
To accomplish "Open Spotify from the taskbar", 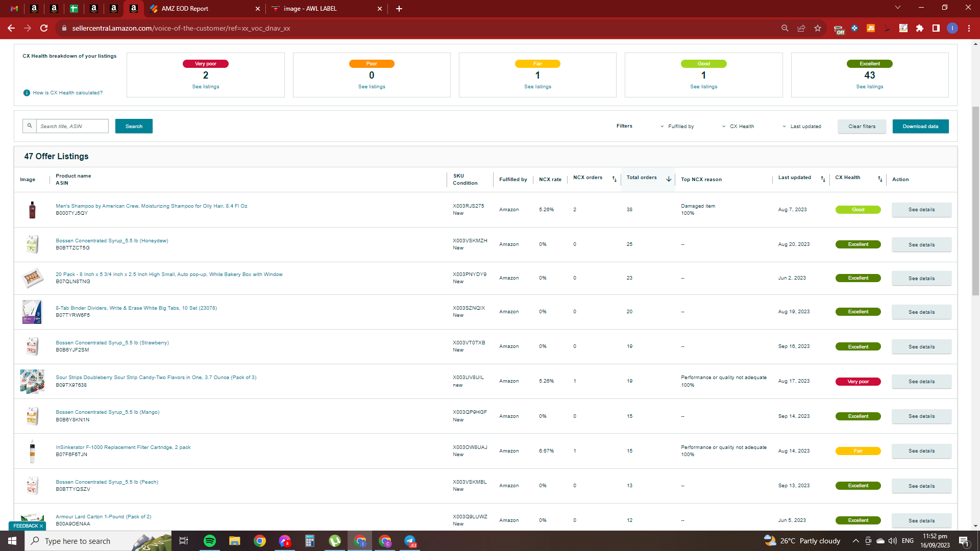I will point(210,541).
